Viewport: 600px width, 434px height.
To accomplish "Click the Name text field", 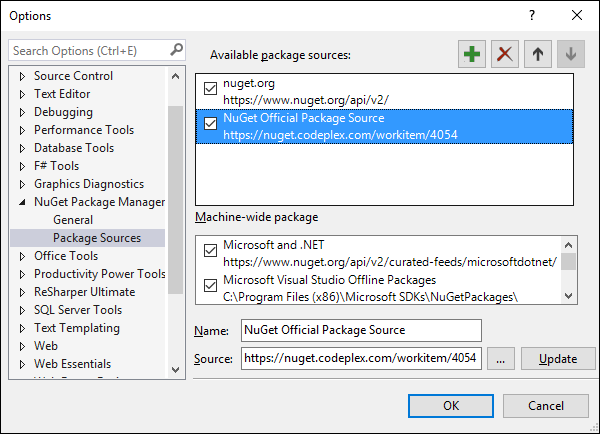I will click(360, 330).
